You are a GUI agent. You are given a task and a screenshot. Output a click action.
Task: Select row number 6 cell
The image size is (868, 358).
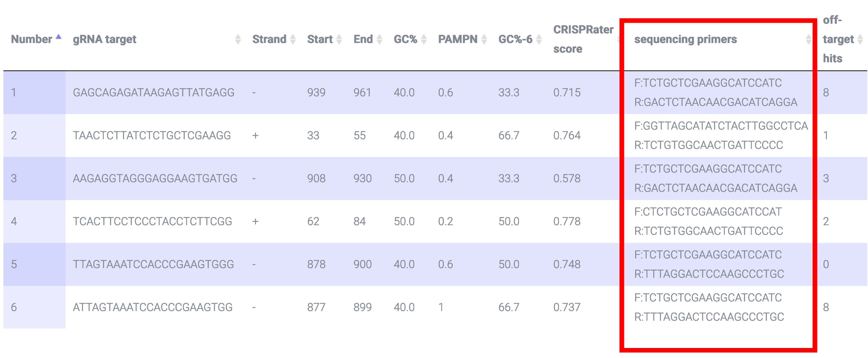(x=34, y=307)
